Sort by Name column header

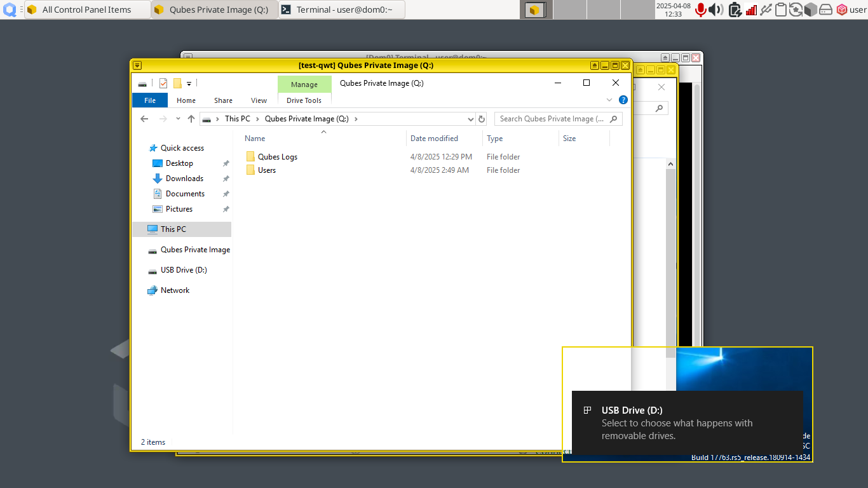323,139
